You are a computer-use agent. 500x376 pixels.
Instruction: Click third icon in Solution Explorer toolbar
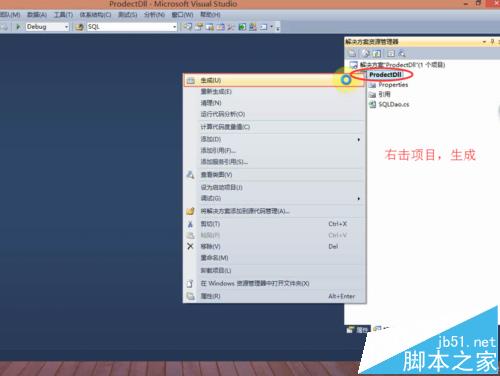click(x=377, y=53)
